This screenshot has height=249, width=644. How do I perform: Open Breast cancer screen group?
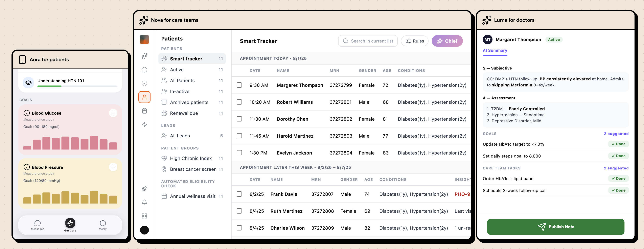click(192, 169)
